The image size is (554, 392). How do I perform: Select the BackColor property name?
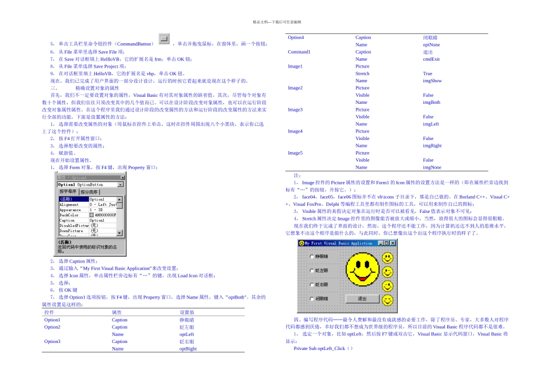[x=69, y=215]
